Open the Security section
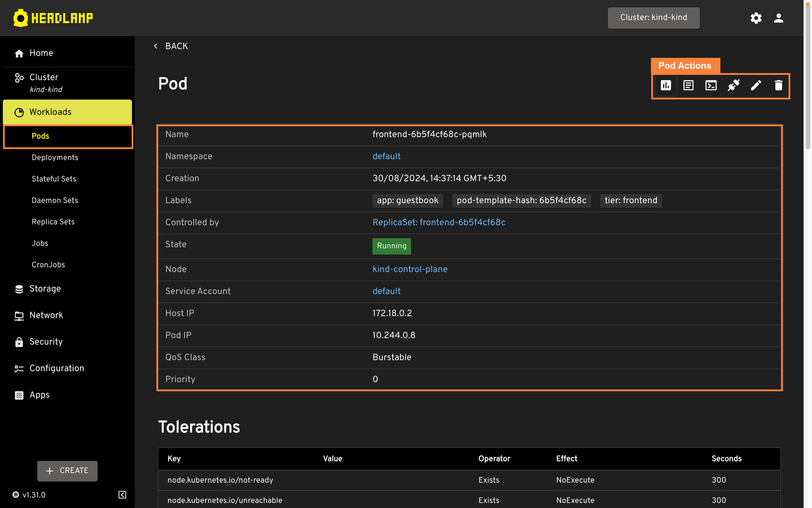 click(67, 342)
